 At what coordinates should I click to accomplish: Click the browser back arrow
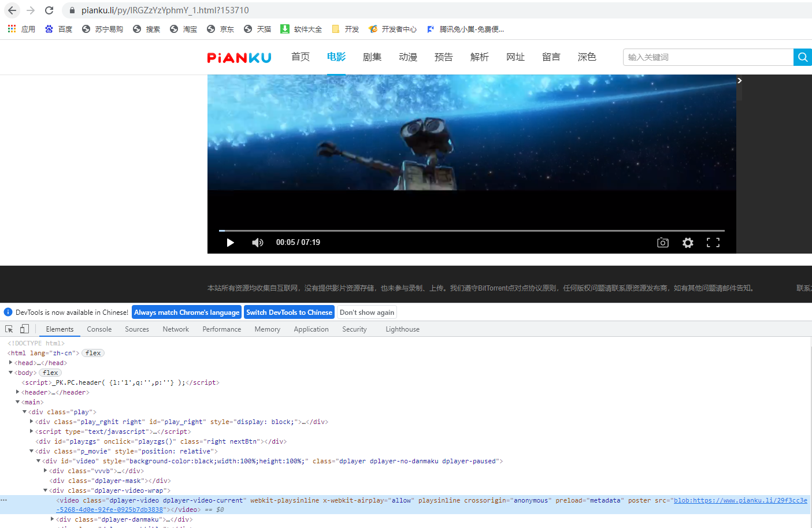tap(12, 10)
